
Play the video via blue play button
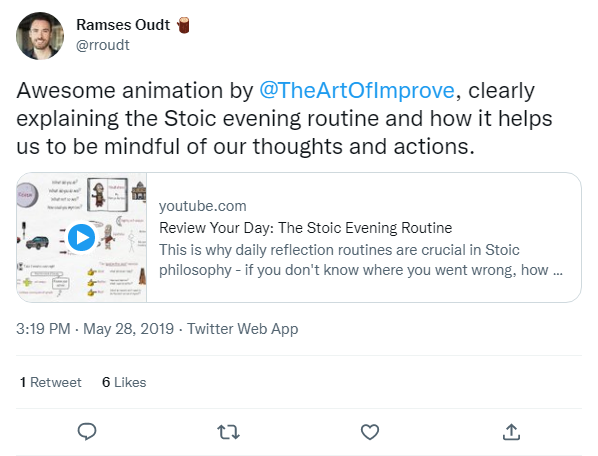81,237
